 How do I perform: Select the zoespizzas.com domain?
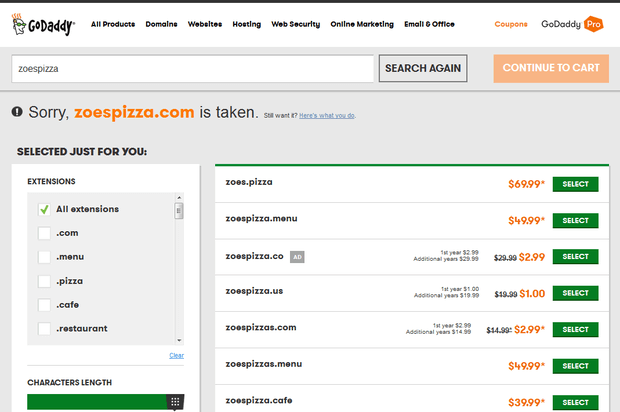coord(575,329)
